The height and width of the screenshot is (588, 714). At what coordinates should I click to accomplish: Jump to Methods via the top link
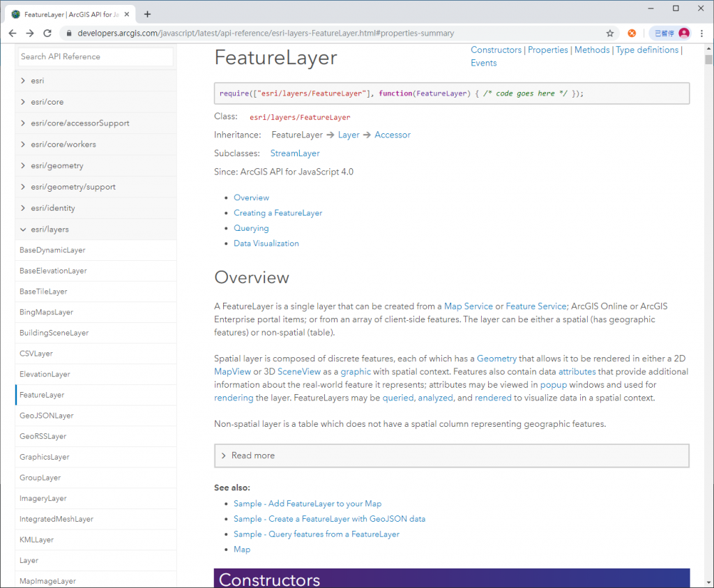tap(592, 50)
